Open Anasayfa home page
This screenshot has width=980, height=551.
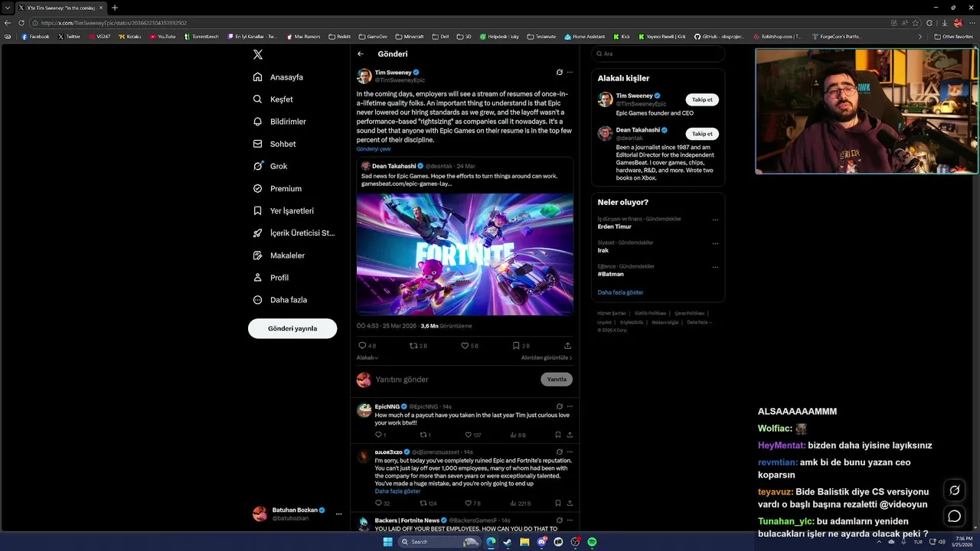tap(279, 77)
